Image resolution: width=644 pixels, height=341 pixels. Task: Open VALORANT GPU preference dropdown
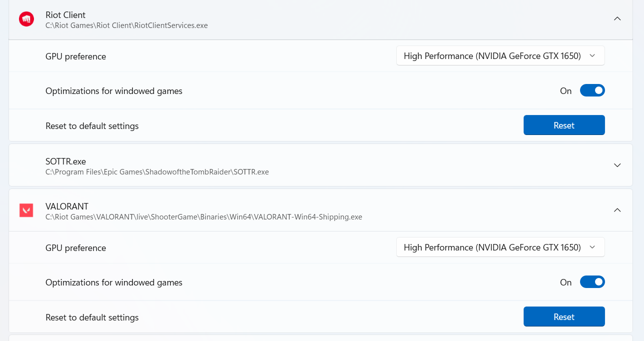pos(500,247)
